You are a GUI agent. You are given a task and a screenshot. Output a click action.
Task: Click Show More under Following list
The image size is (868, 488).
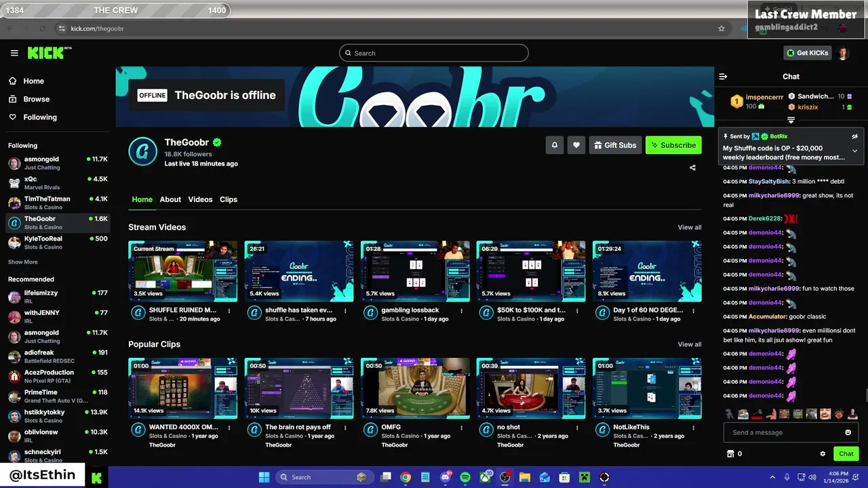tap(23, 262)
